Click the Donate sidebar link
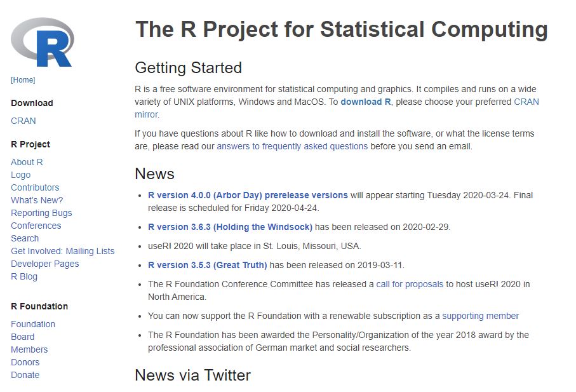This screenshot has height=392, width=576. (25, 375)
